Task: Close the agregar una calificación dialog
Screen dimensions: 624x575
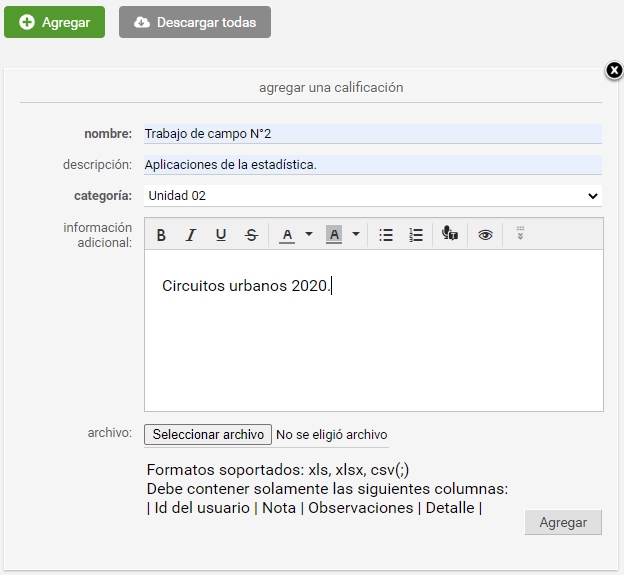Action: (x=614, y=70)
